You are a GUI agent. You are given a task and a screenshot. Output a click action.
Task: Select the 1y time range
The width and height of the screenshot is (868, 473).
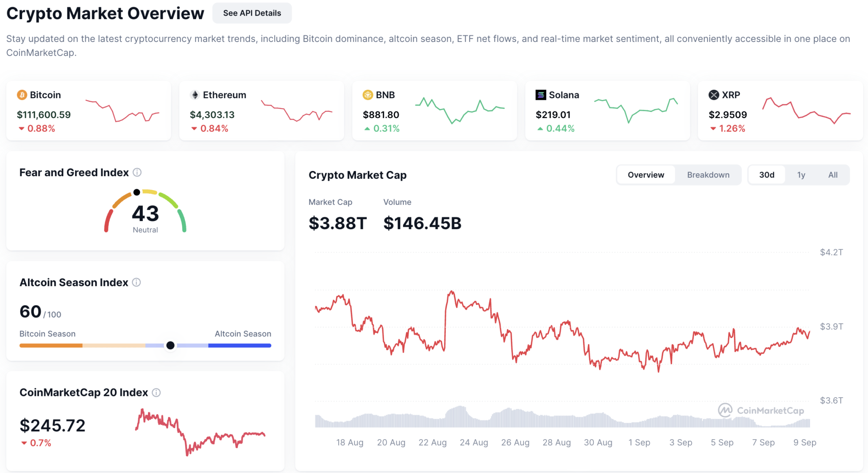[801, 175]
